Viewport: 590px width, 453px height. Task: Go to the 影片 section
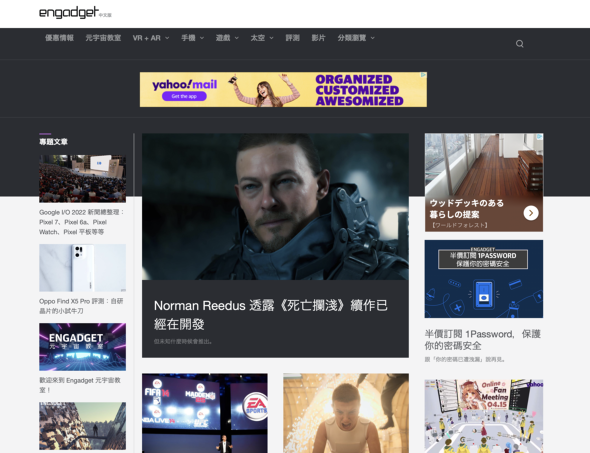318,38
